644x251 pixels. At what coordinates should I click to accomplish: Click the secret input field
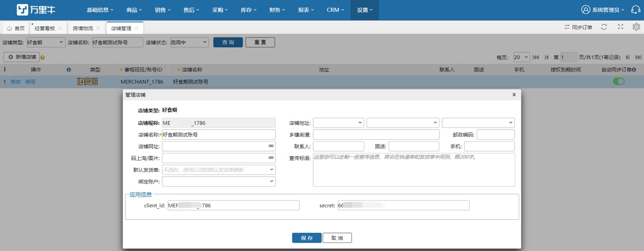[403, 205]
